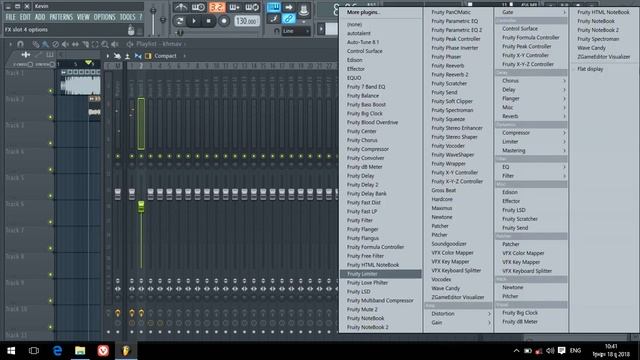
Task: Select the playlist zoom magnifier tool
Action: (105, 44)
